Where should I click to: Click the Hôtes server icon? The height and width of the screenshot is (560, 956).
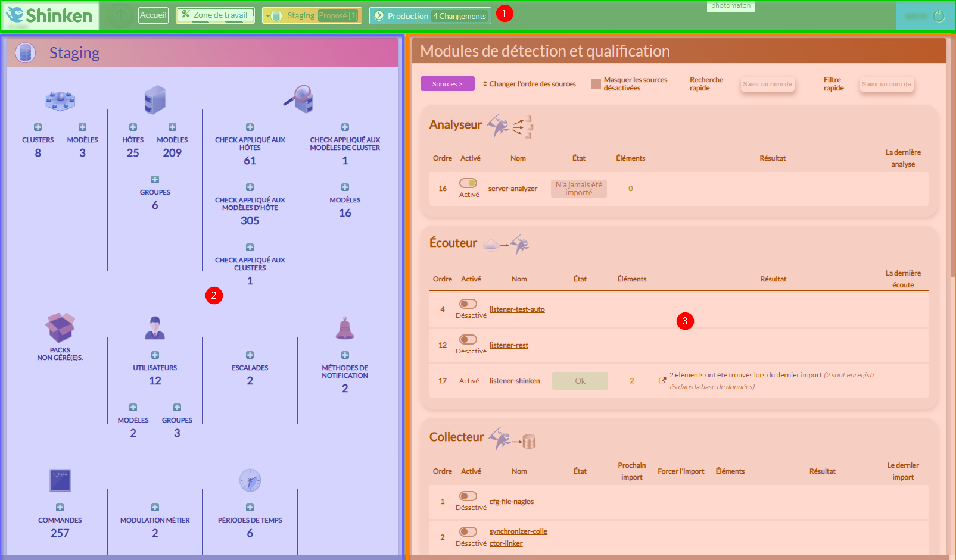click(x=155, y=99)
